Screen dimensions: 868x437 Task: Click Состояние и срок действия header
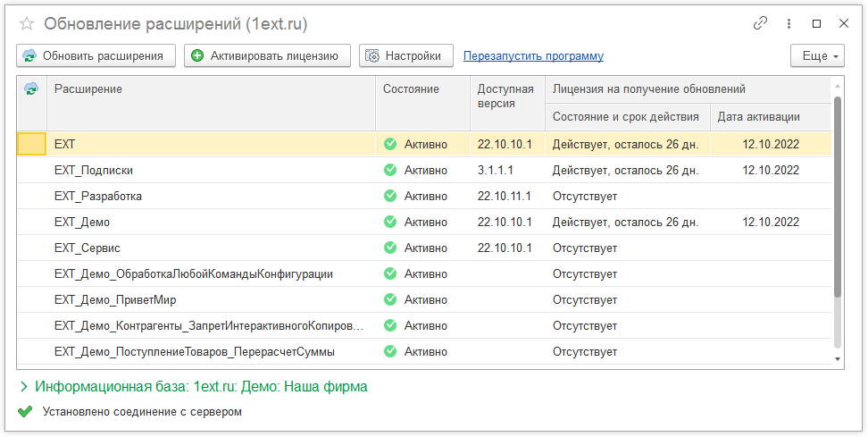628,117
